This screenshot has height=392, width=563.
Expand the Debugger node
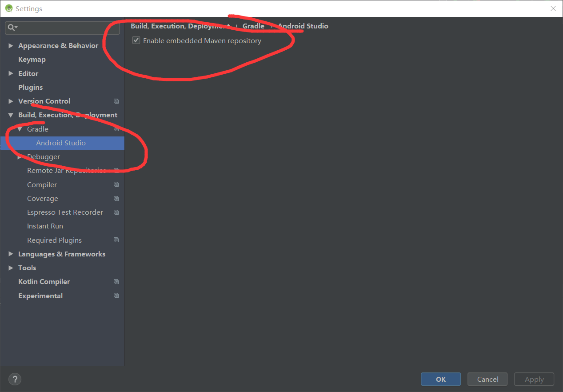coord(20,156)
